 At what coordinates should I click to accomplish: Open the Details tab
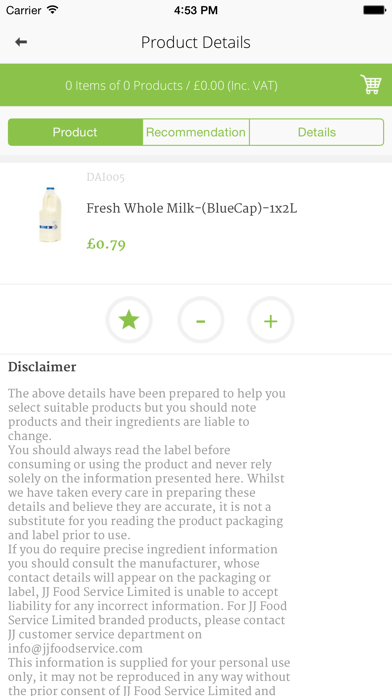317,132
